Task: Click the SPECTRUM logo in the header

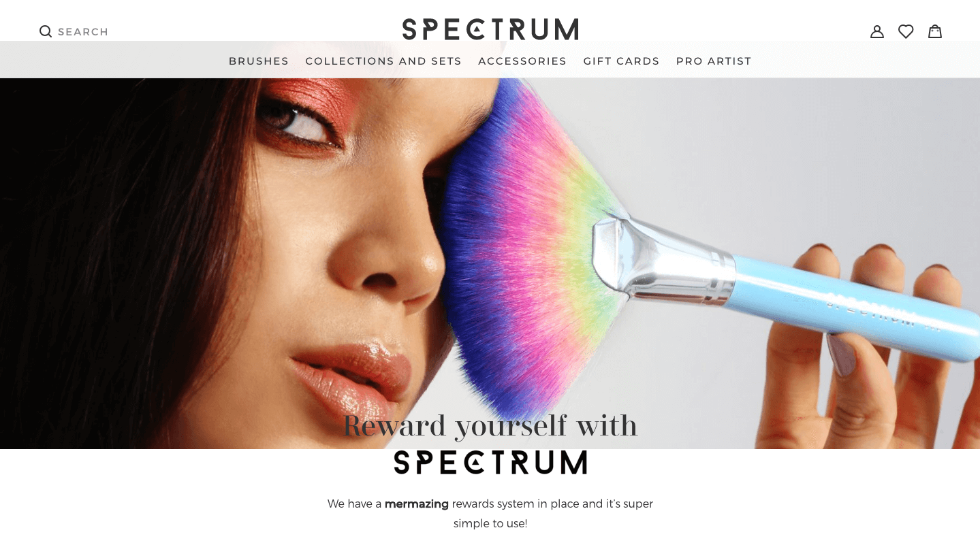Action: [490, 29]
